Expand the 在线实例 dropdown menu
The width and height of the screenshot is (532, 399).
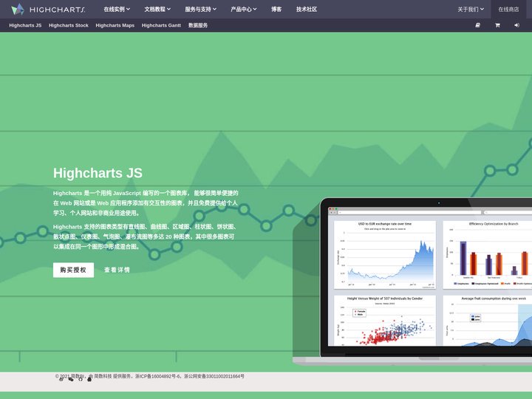point(117,9)
